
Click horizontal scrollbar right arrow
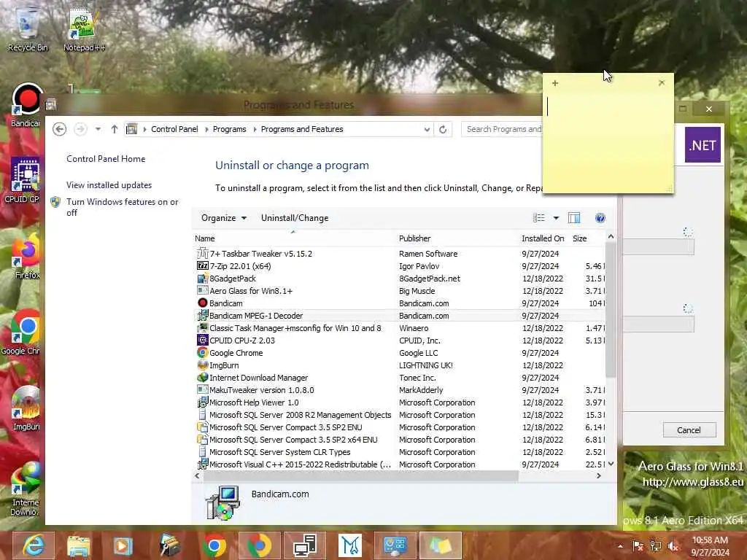pos(599,475)
